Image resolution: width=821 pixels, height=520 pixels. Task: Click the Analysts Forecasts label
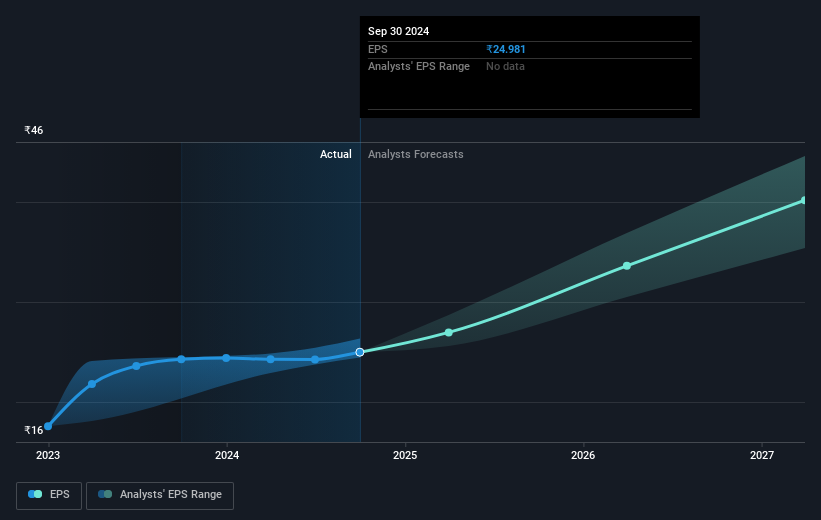[x=416, y=154]
